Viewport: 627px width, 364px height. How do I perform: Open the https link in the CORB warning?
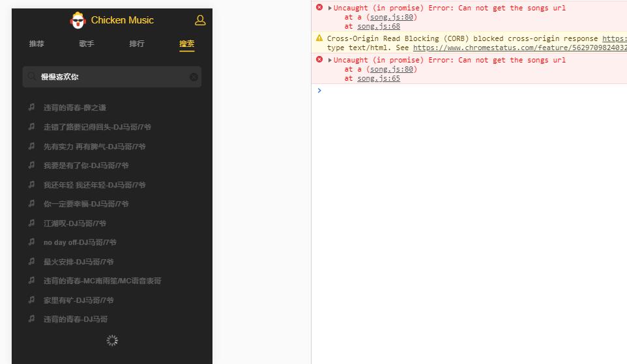pyautogui.click(x=615, y=38)
